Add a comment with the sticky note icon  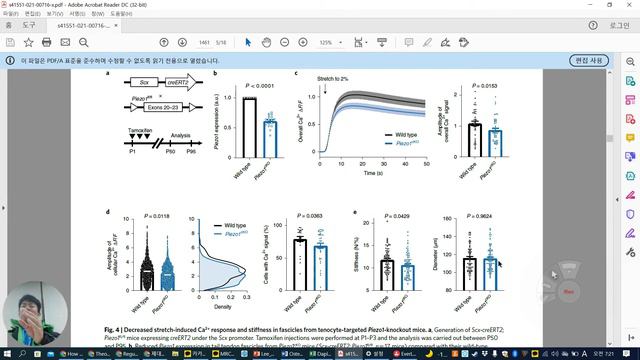point(409,42)
